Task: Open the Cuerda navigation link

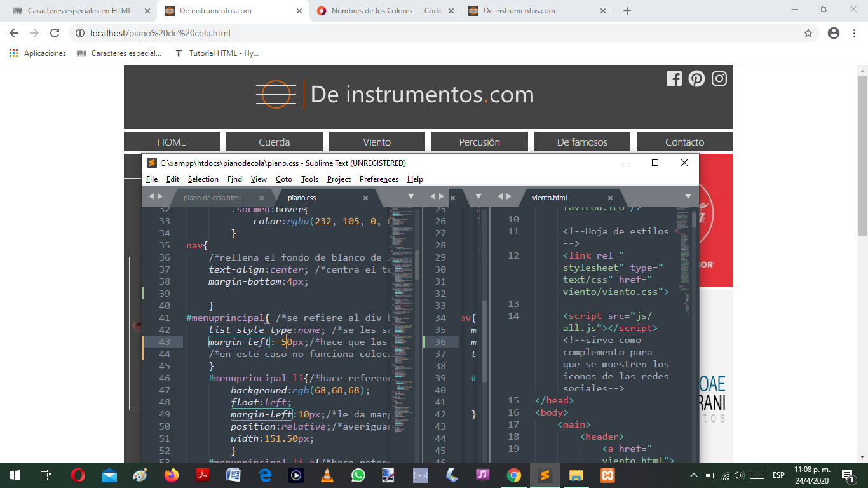Action: pos(275,142)
